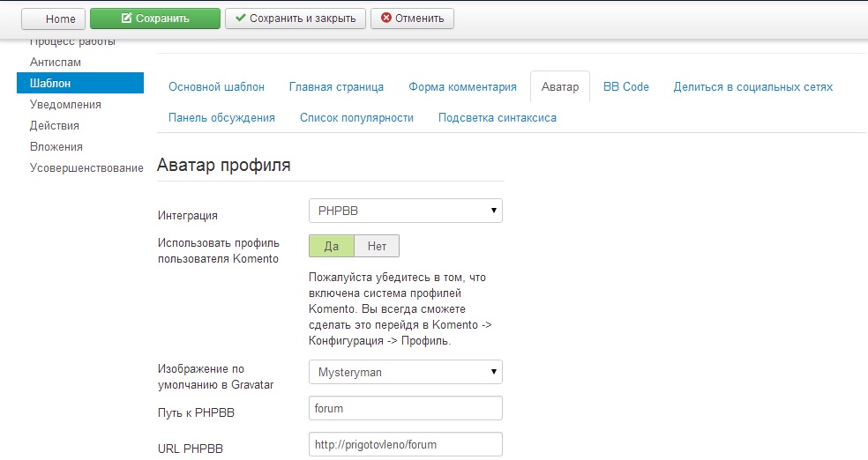Switch to Список популярности tab

[356, 117]
